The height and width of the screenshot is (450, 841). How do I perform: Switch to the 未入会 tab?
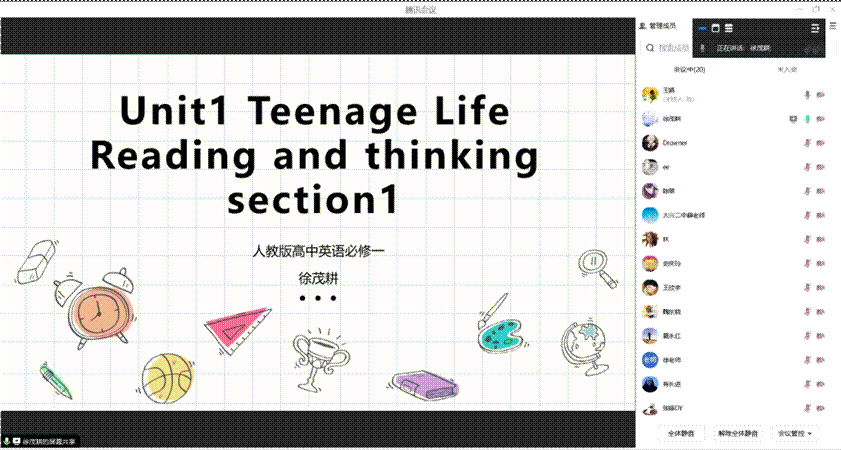788,70
